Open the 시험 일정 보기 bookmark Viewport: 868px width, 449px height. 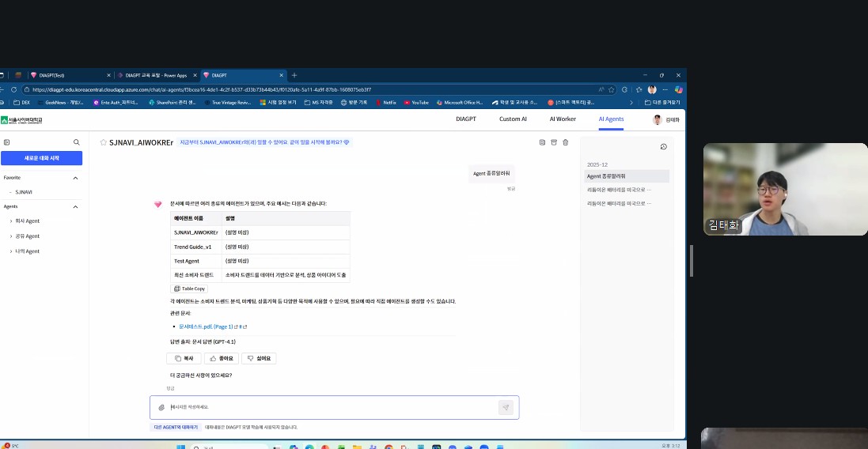tap(278, 102)
